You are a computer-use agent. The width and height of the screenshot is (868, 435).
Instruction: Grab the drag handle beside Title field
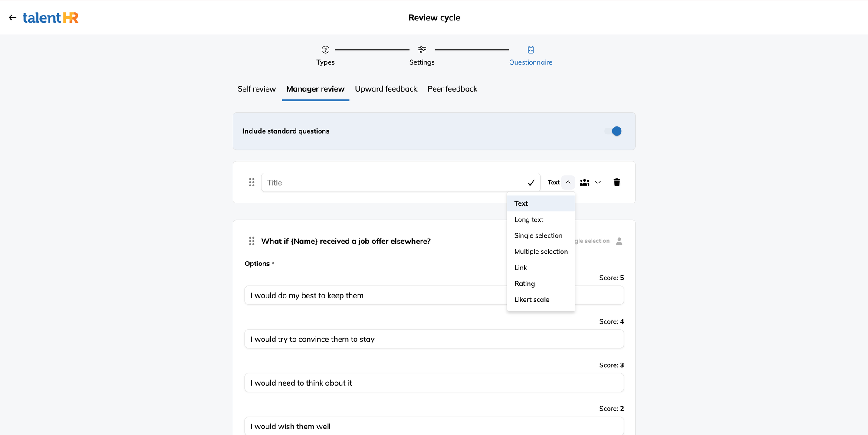coord(252,183)
